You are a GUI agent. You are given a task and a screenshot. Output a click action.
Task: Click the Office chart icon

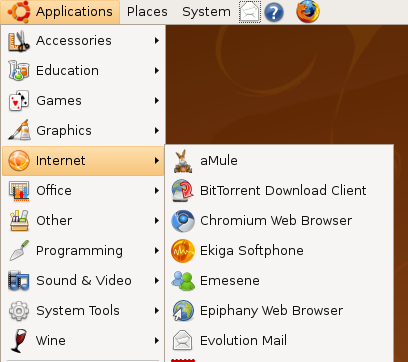point(19,191)
